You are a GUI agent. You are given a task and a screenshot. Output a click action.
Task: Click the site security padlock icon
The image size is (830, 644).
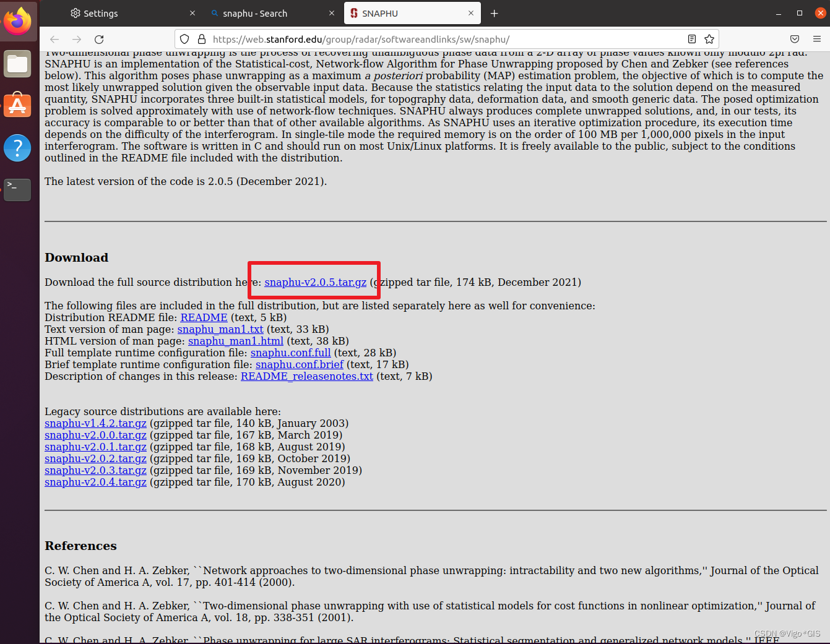pyautogui.click(x=201, y=39)
